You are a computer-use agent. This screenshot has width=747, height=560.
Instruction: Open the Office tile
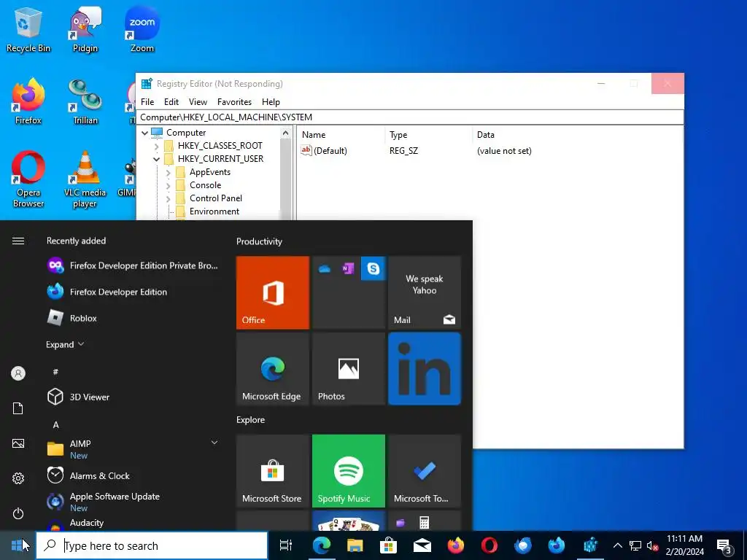273,292
